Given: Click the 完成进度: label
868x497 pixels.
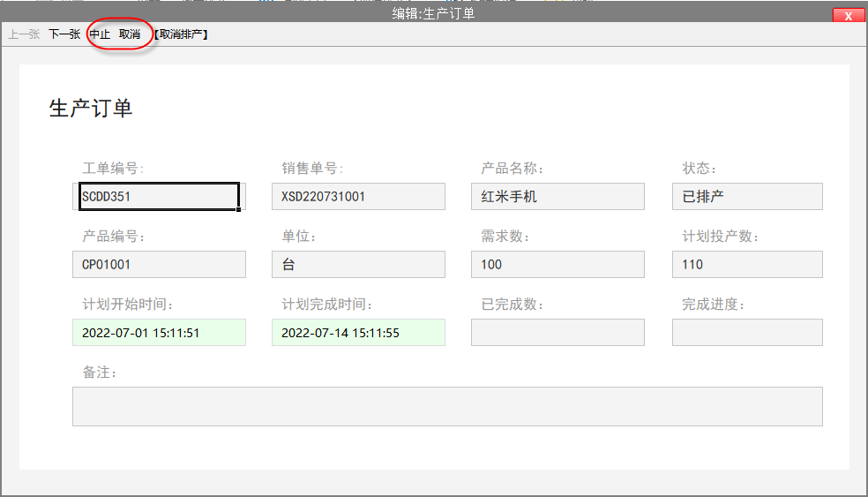Looking at the screenshot, I should (x=713, y=305).
